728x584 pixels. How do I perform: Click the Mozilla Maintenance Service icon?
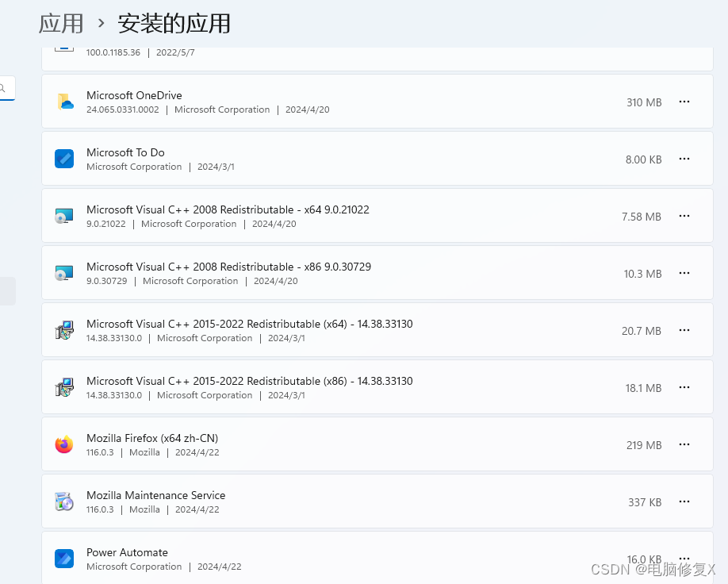click(64, 501)
